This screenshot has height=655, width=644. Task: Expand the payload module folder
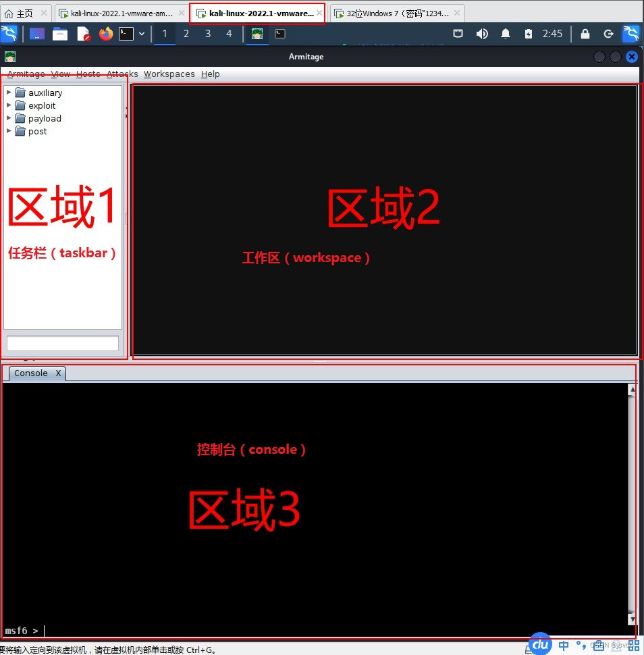(9, 118)
